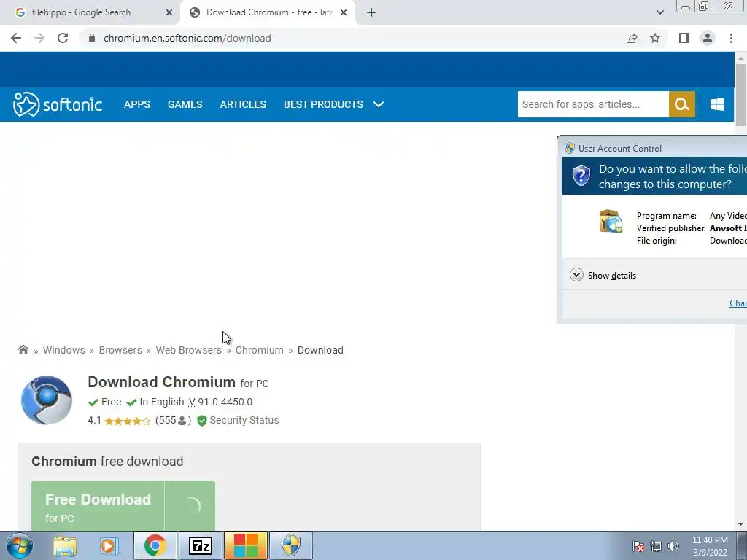The image size is (747, 560).
Task: Open Chrome three-dot menu
Action: coord(731,38)
